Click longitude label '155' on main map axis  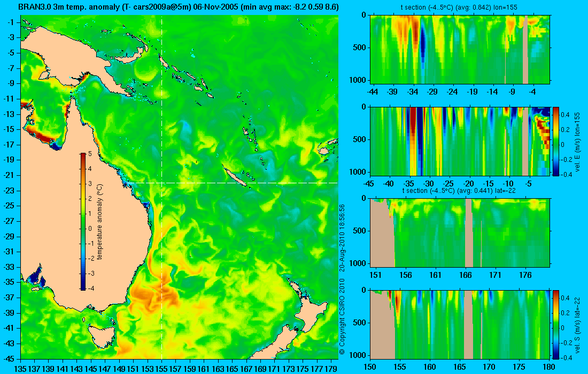[x=161, y=369]
